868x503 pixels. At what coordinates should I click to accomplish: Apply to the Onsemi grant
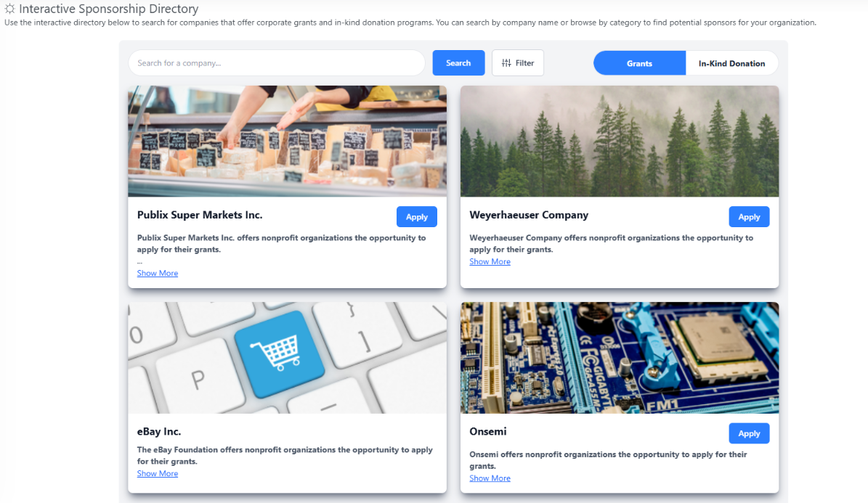click(749, 433)
